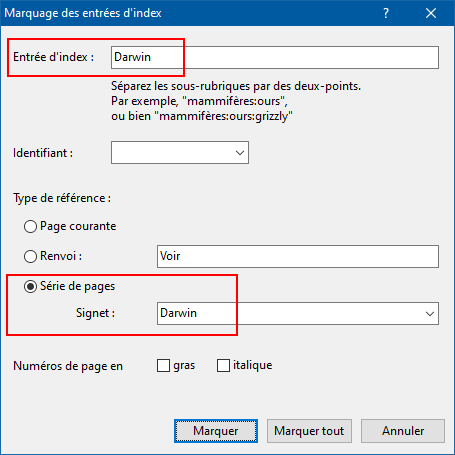Enable the italique checkbox

click(223, 365)
